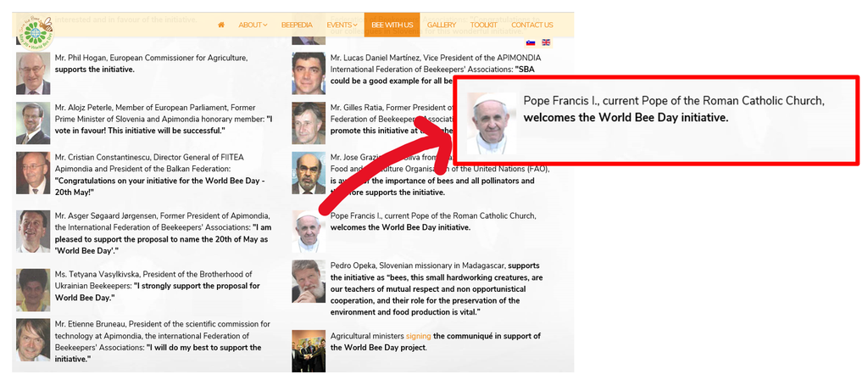Click enlarged Pope Francis photo in red callout
The height and width of the screenshot is (391, 868).
[x=492, y=124]
